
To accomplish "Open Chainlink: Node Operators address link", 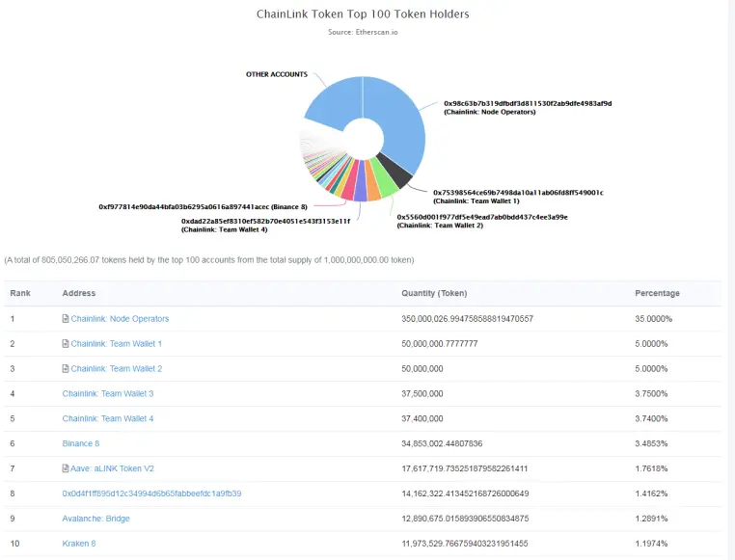I will pos(120,319).
